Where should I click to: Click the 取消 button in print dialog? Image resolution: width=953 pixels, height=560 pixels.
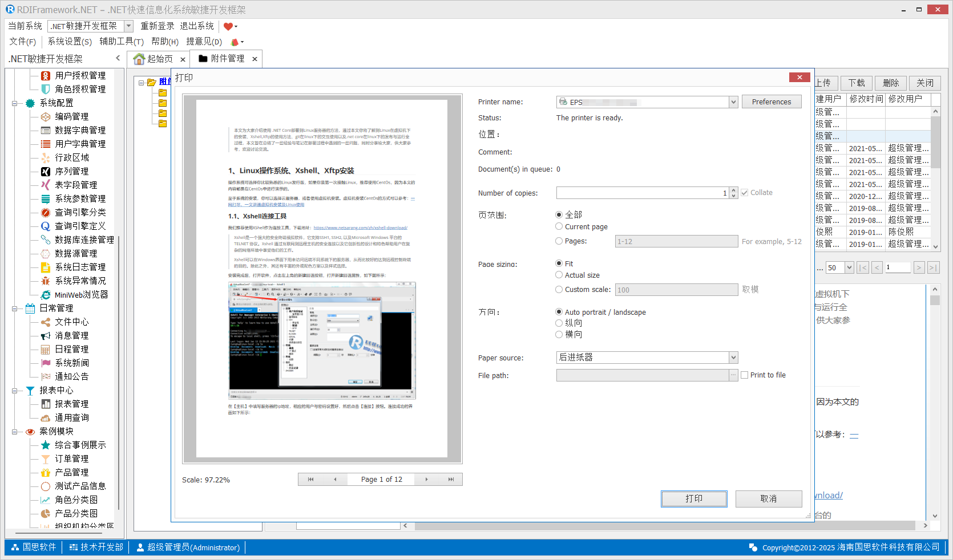pos(768,499)
